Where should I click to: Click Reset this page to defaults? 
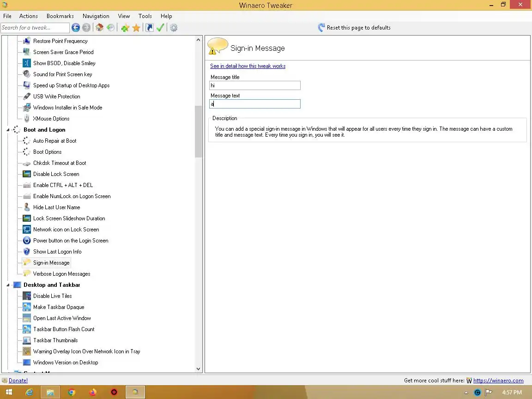(354, 28)
